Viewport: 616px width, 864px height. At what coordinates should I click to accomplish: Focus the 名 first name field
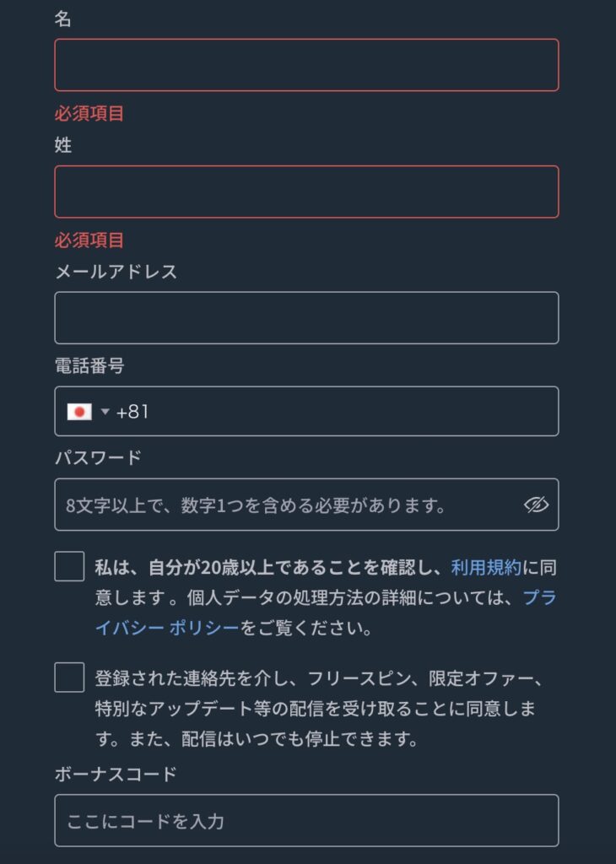point(306,65)
